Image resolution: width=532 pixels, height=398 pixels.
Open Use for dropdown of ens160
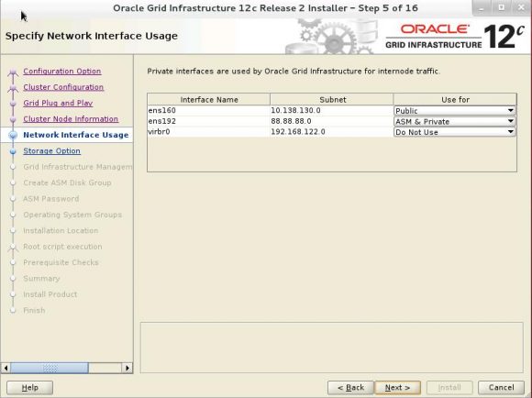455,111
